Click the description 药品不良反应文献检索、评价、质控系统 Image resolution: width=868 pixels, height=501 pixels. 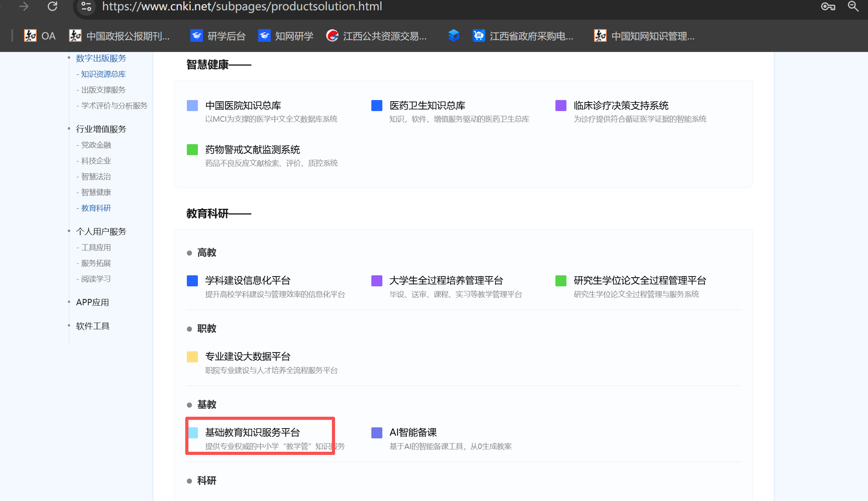pyautogui.click(x=271, y=163)
